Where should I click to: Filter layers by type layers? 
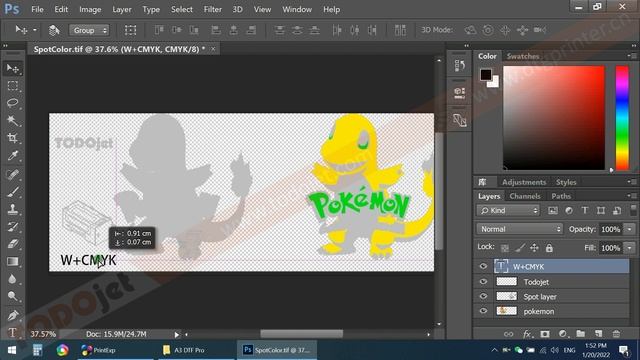point(585,210)
